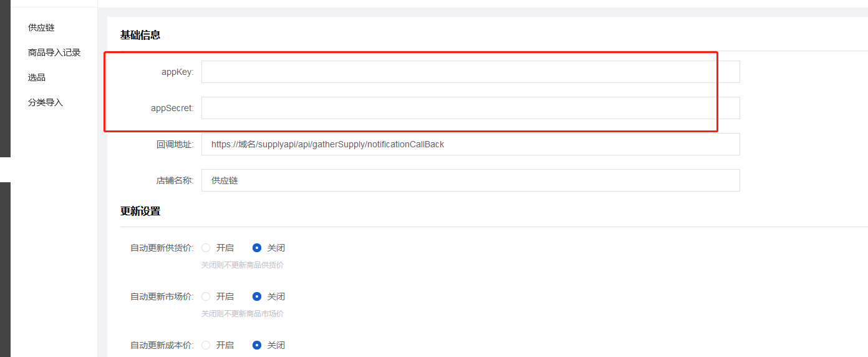Image resolution: width=868 pixels, height=357 pixels.
Task: Select 开启 for 自动更新供货价
Action: click(218, 248)
